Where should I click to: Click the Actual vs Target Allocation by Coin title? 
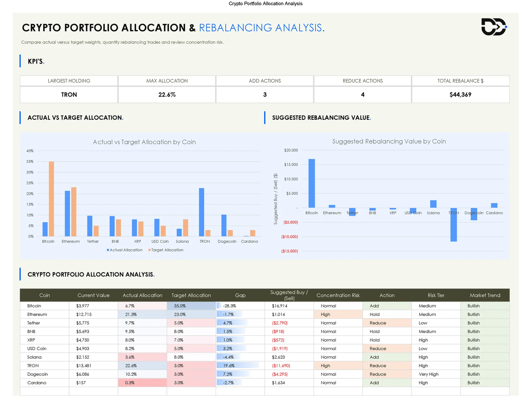(144, 142)
